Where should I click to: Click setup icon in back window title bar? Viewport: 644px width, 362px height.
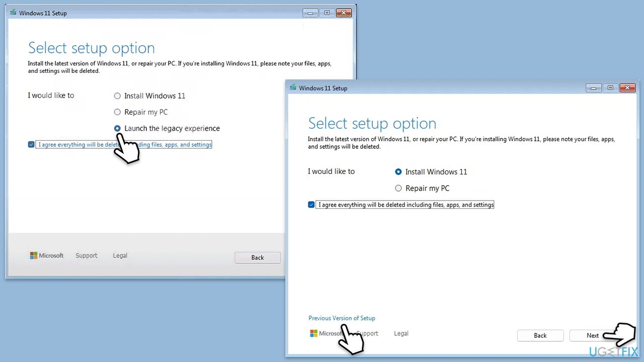[13, 13]
